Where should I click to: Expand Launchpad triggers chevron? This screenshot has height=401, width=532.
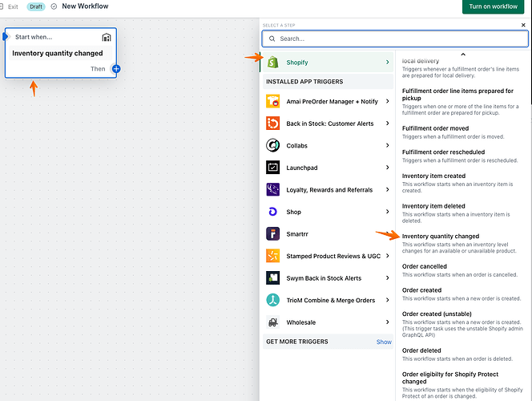tap(387, 168)
